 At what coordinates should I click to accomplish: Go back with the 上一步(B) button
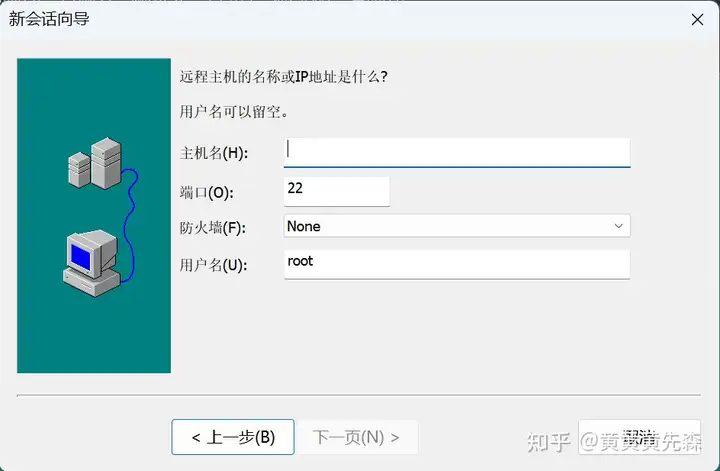coord(233,437)
